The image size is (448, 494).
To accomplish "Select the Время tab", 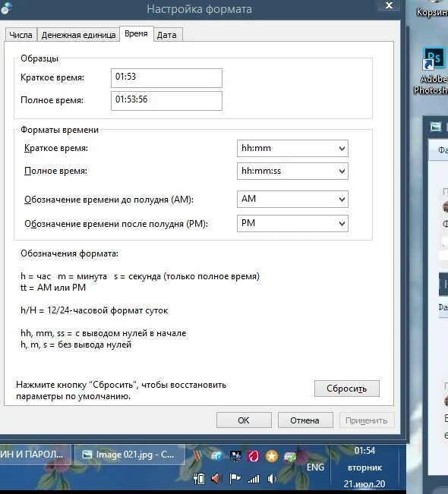I will [136, 33].
